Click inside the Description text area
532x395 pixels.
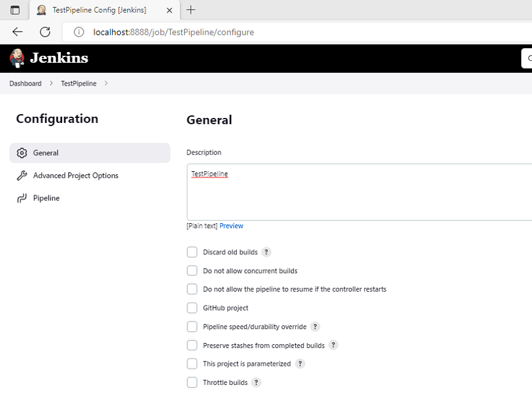click(359, 192)
